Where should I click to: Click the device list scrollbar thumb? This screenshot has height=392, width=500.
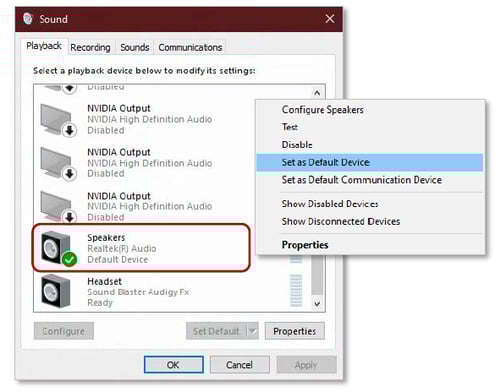click(317, 275)
